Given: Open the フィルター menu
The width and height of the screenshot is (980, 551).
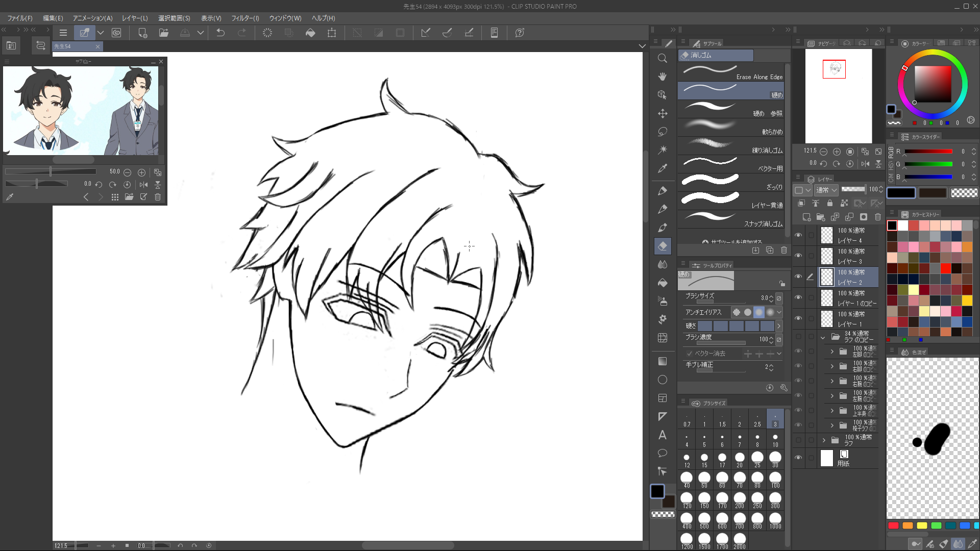Looking at the screenshot, I should [x=245, y=18].
